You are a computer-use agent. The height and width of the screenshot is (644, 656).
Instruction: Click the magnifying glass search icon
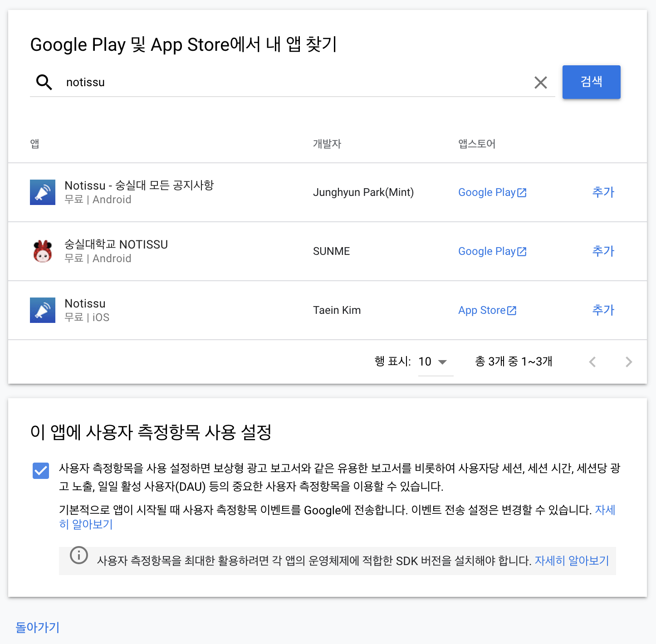[44, 82]
